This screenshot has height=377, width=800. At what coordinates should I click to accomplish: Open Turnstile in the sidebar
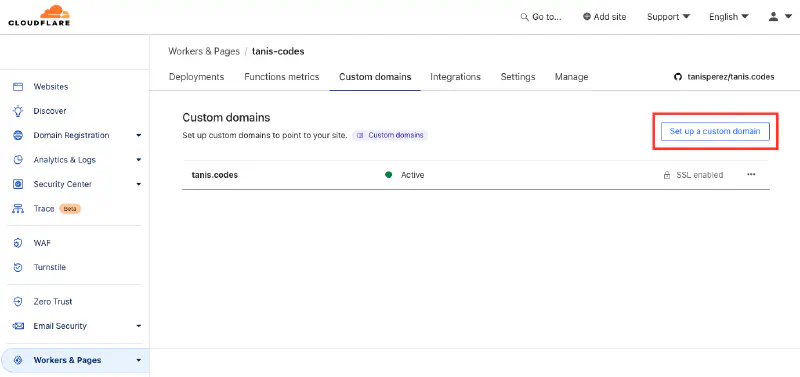[x=49, y=267]
